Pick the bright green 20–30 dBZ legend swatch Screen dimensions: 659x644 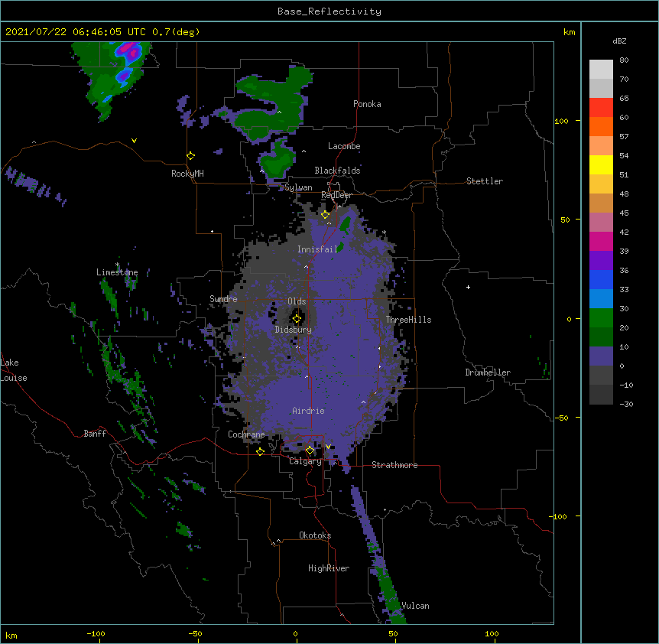pyautogui.click(x=601, y=318)
